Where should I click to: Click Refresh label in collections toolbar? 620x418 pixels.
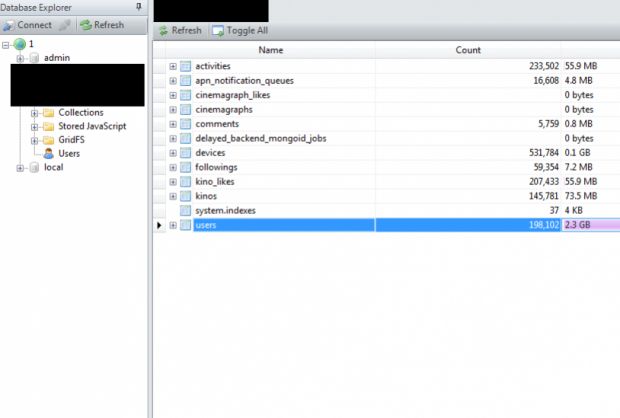click(x=186, y=30)
